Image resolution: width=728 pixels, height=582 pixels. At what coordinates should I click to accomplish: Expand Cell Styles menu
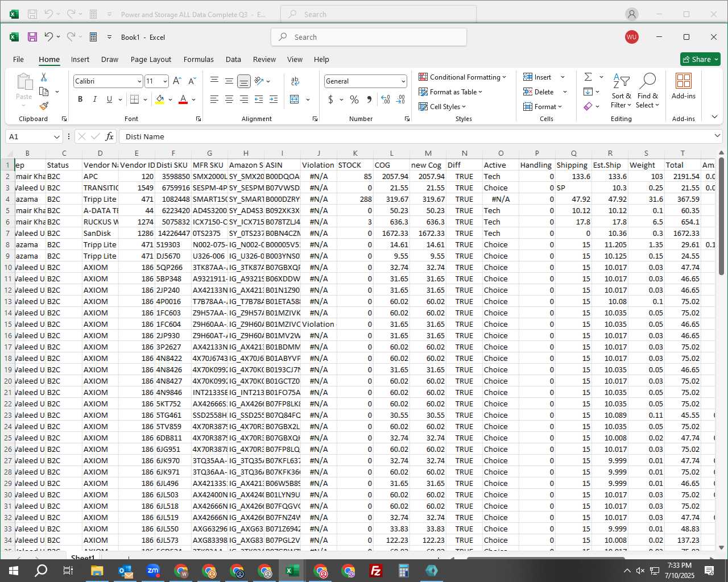click(x=442, y=106)
